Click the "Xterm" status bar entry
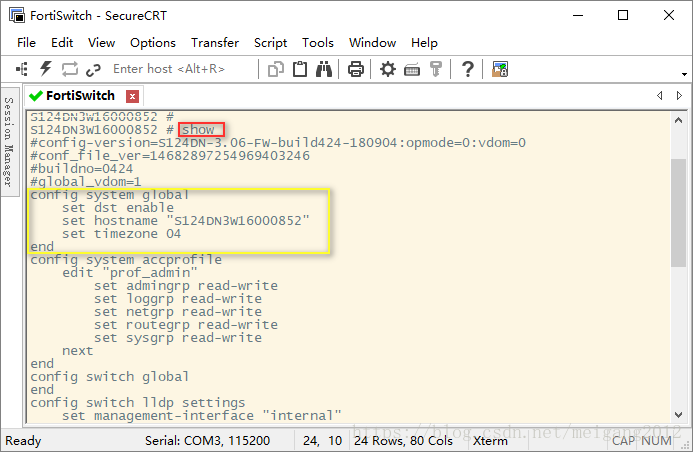 490,441
